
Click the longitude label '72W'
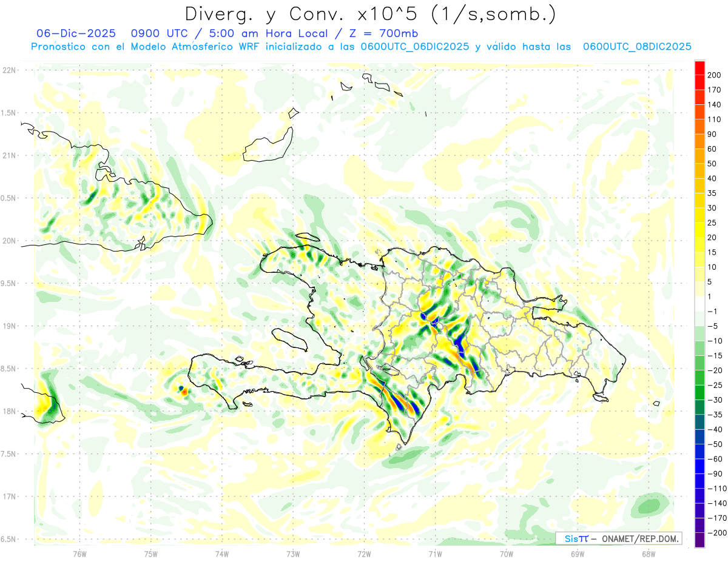[x=364, y=554]
